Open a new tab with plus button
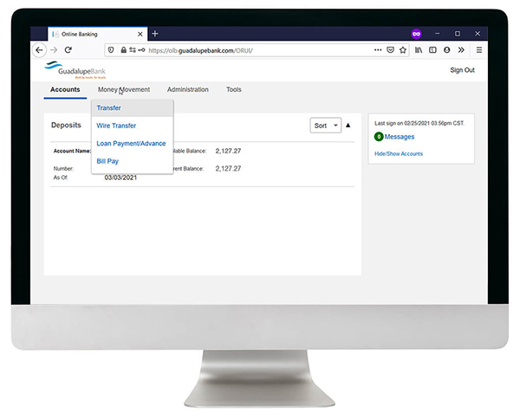This screenshot has width=520, height=420. (155, 34)
